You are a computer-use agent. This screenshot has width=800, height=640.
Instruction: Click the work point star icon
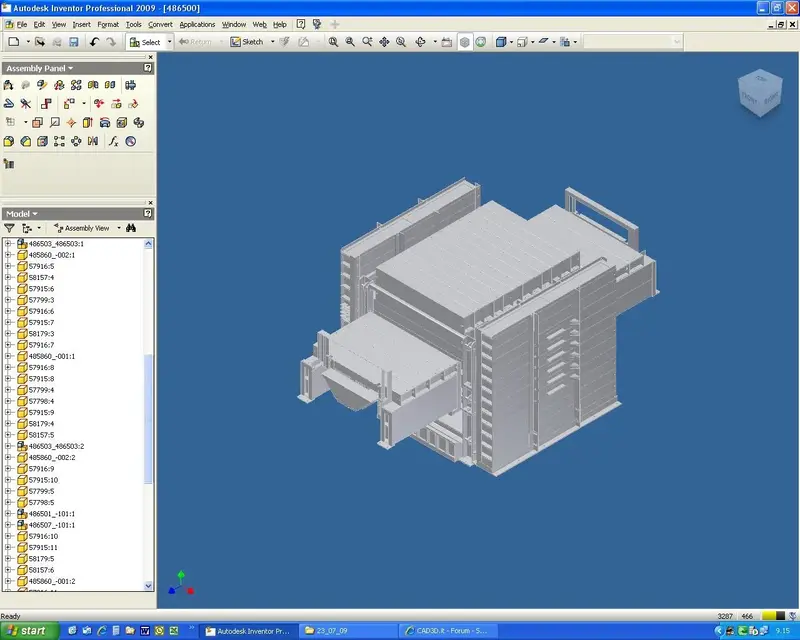pos(71,122)
